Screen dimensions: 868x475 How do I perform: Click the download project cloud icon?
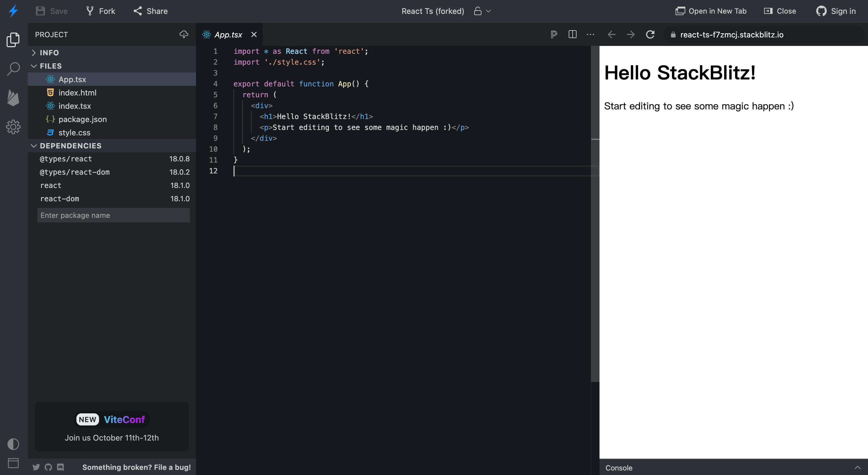tap(184, 34)
